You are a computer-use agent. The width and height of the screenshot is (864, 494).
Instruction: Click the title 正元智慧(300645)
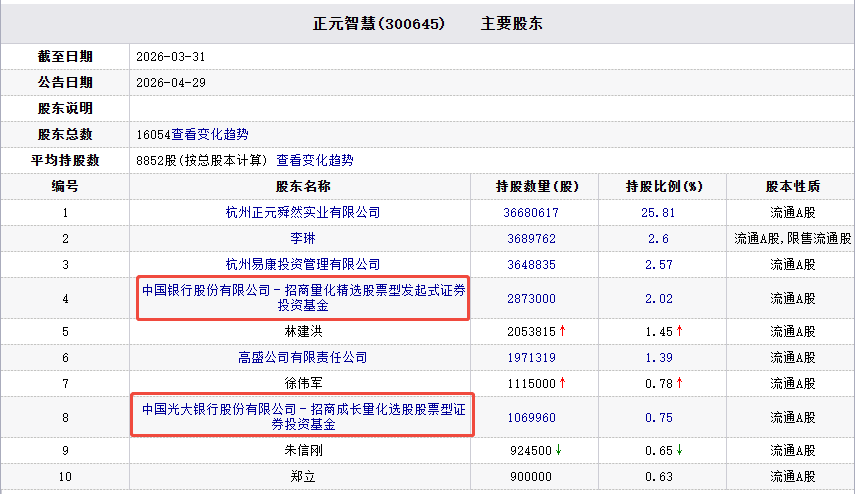pos(379,24)
